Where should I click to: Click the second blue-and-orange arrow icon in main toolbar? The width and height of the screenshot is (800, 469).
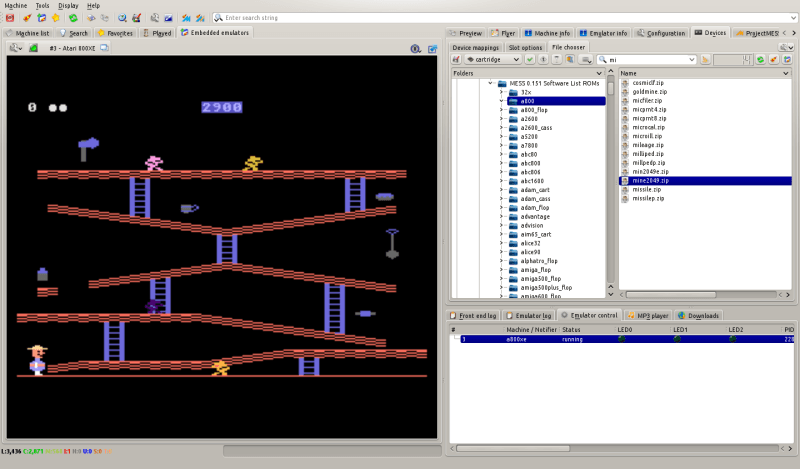pos(200,18)
